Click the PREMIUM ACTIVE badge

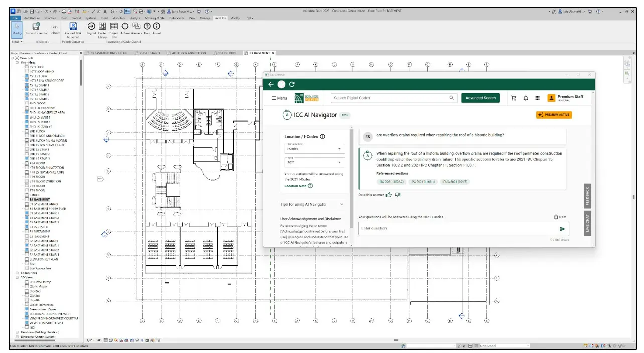coord(554,115)
